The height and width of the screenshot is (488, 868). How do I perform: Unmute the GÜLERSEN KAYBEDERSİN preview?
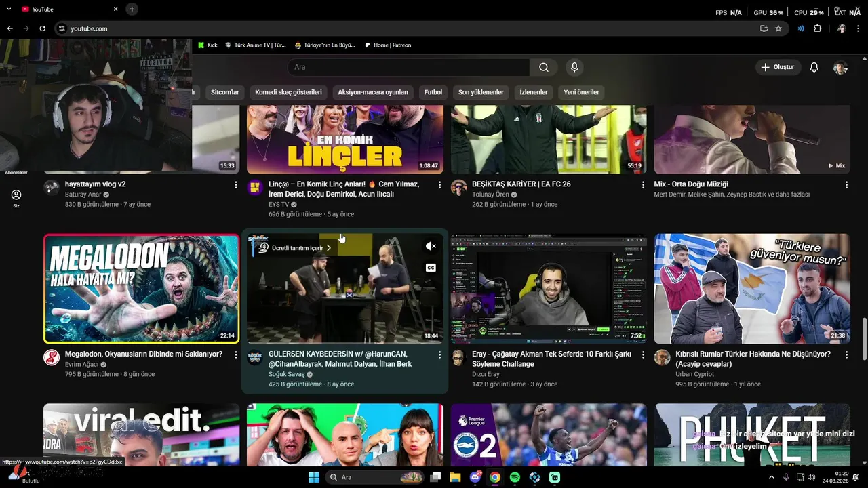tap(431, 246)
